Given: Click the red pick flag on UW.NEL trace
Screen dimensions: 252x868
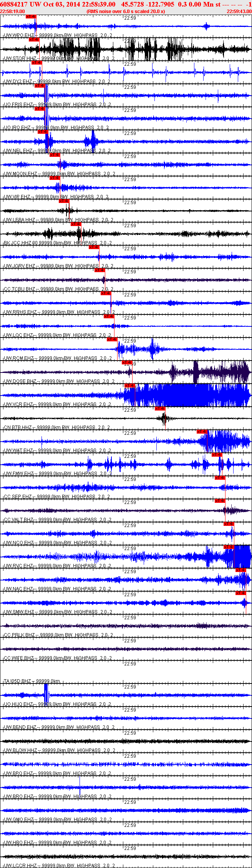Looking at the screenshot, I should [x=42, y=131].
